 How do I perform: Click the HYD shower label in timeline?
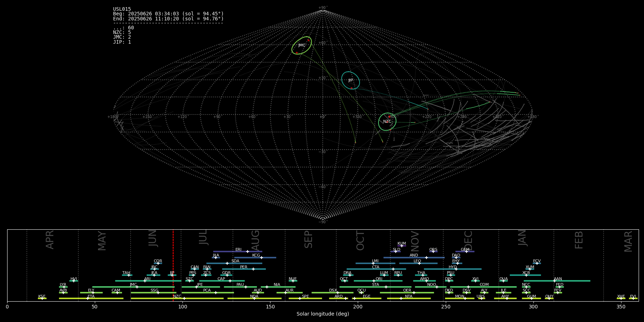click(453, 267)
